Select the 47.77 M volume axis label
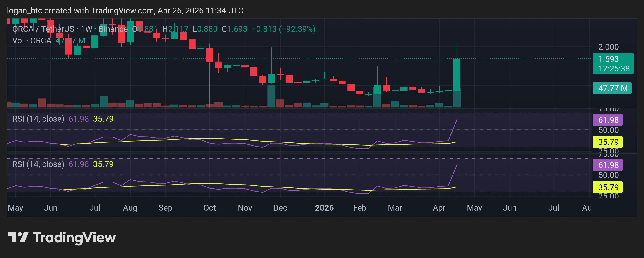Screen dimensions: 644x258 pos(612,88)
